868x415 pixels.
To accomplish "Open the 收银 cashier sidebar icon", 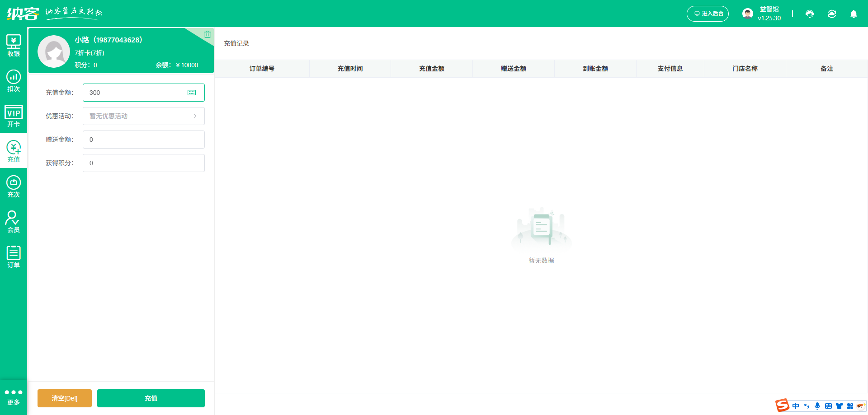I will [14, 46].
